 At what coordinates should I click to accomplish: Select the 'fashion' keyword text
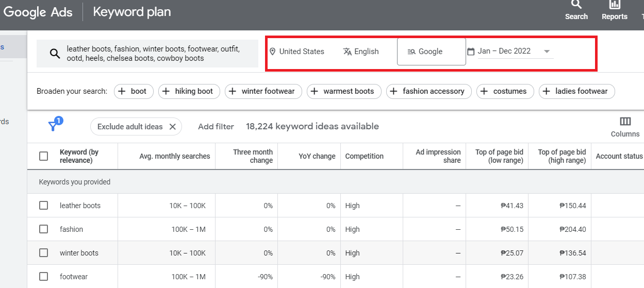tap(71, 229)
